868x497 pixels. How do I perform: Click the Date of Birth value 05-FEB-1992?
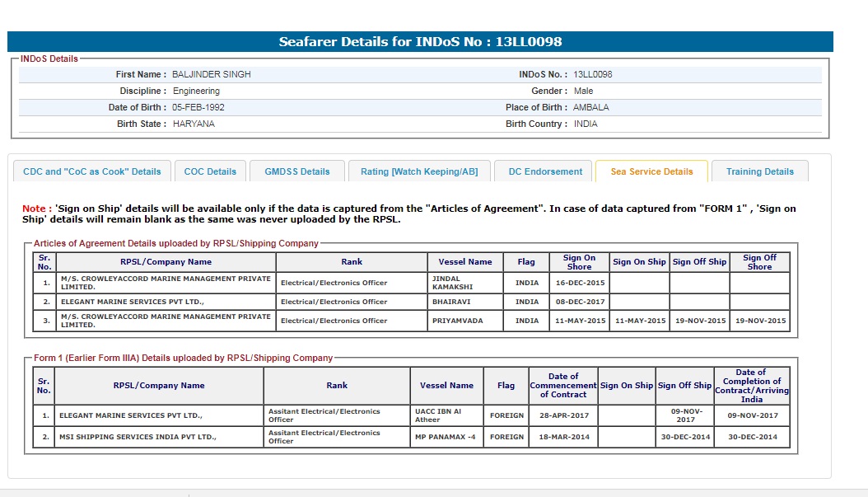[198, 107]
